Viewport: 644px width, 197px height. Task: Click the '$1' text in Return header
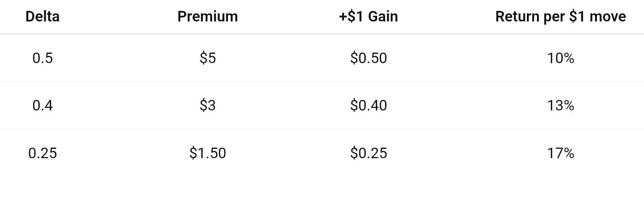coord(578,17)
